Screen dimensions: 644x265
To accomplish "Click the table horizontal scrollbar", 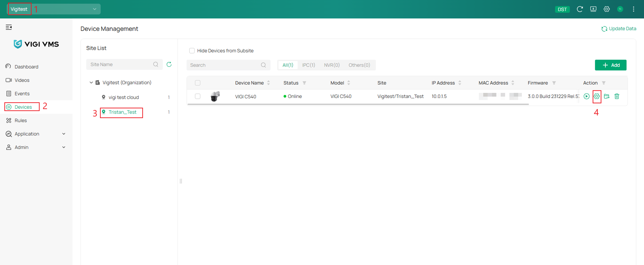I will point(358,104).
